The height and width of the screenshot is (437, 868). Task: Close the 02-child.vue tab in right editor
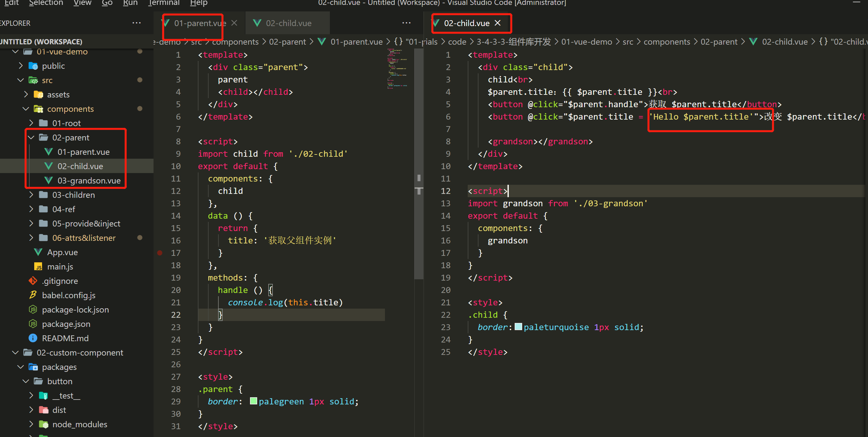(497, 23)
